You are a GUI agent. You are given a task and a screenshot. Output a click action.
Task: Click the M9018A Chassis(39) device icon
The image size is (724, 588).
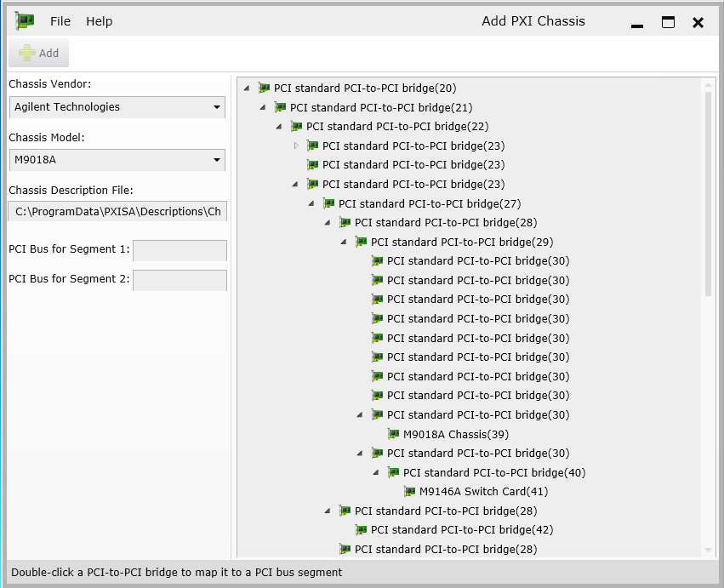pos(393,434)
